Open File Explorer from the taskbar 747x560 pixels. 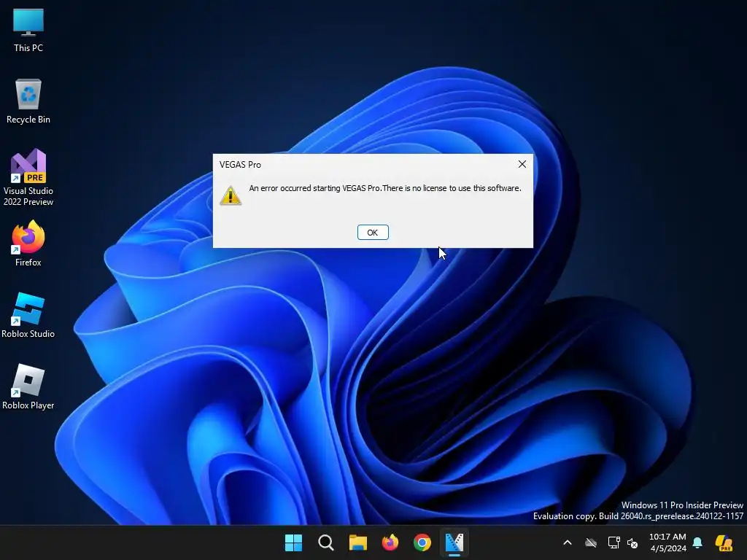(x=357, y=542)
